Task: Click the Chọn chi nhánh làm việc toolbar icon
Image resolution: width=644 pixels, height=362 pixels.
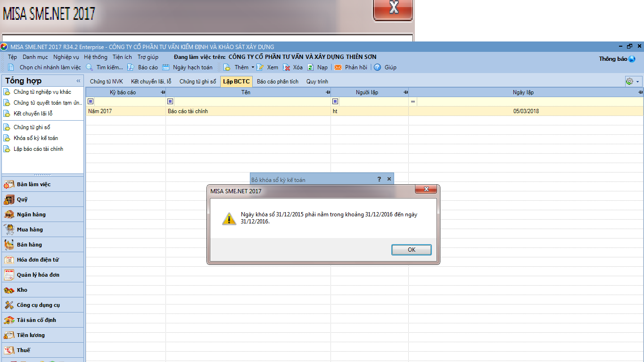Action: (11, 67)
